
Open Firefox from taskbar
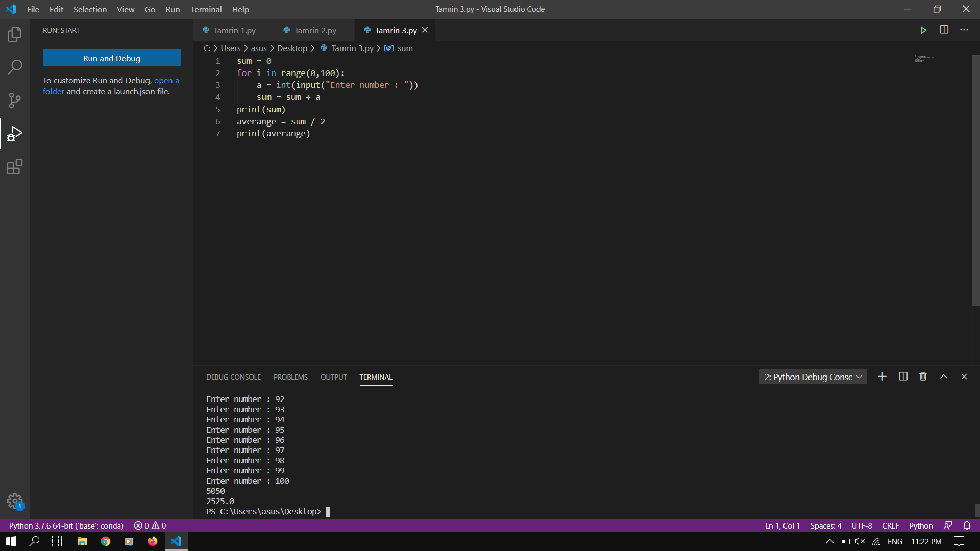click(x=152, y=541)
